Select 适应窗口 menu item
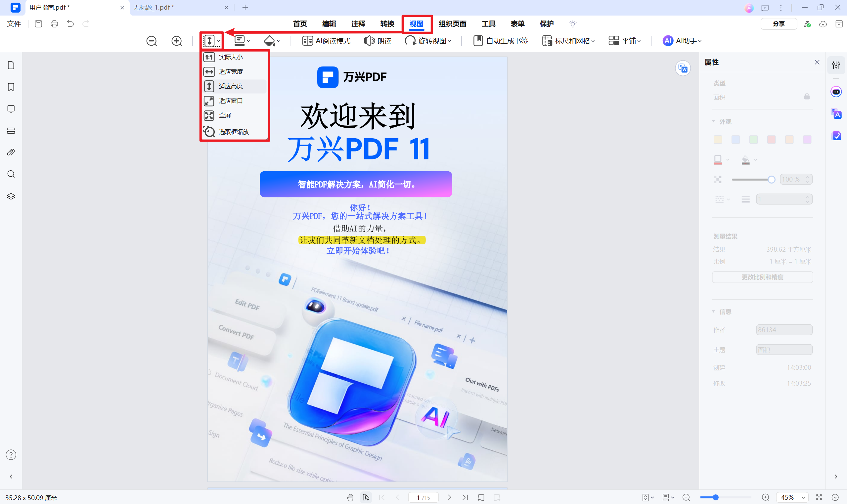Screen dimensions: 847x504 pyautogui.click(x=235, y=101)
